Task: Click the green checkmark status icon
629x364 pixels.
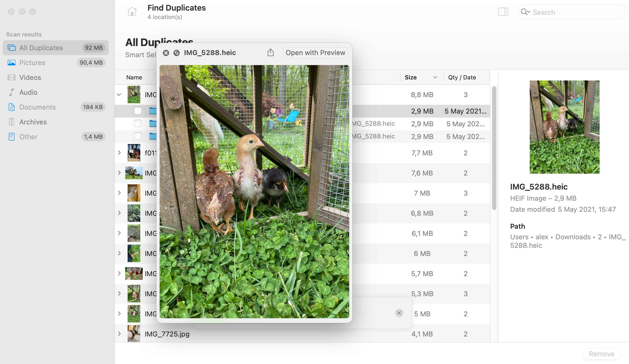Action: tap(176, 53)
